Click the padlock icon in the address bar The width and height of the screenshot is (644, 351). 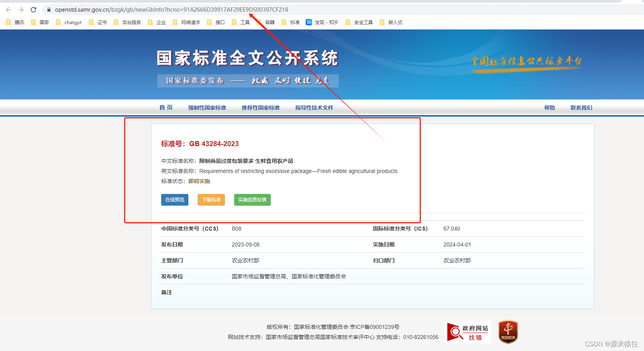(49, 10)
